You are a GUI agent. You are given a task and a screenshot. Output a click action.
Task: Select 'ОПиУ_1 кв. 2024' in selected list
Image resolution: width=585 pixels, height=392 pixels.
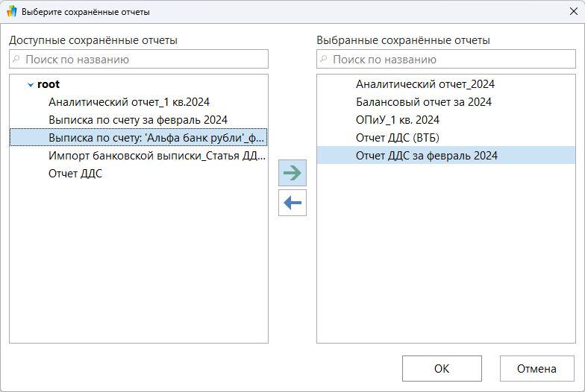[x=397, y=120]
